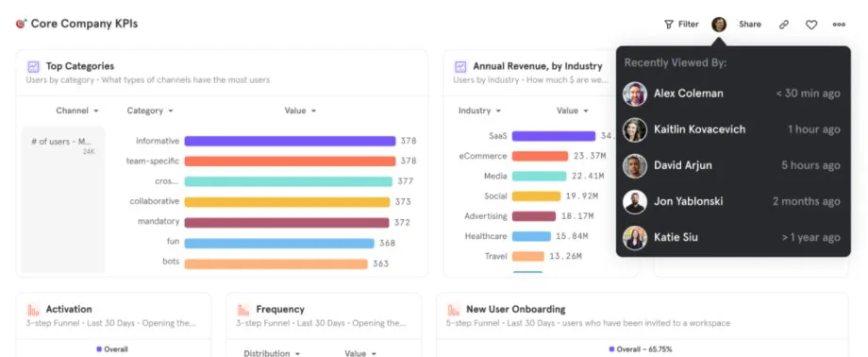The height and width of the screenshot is (357, 868).
Task: Open the Filter funnel icon
Action: tap(669, 25)
